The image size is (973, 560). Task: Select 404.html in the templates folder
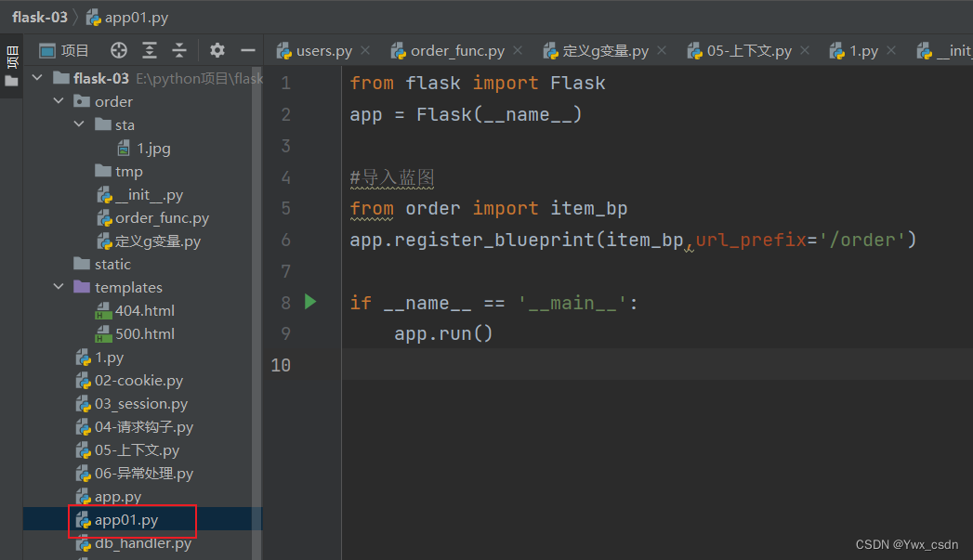[x=144, y=311]
